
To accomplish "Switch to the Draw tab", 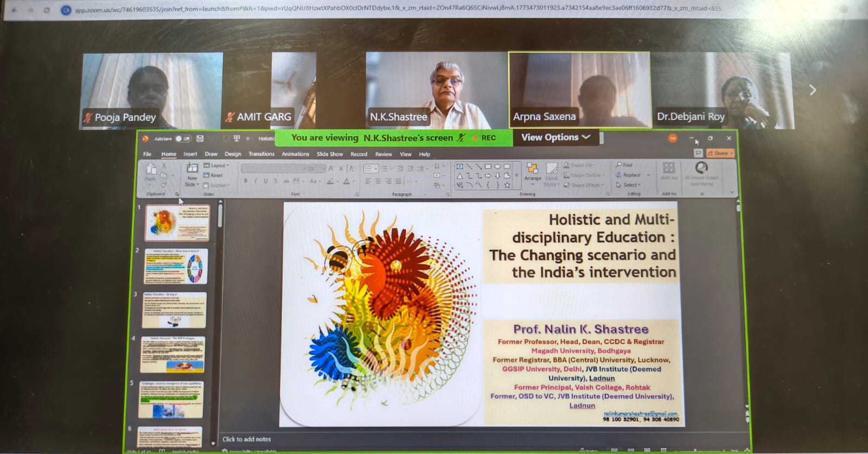I will pyautogui.click(x=211, y=154).
